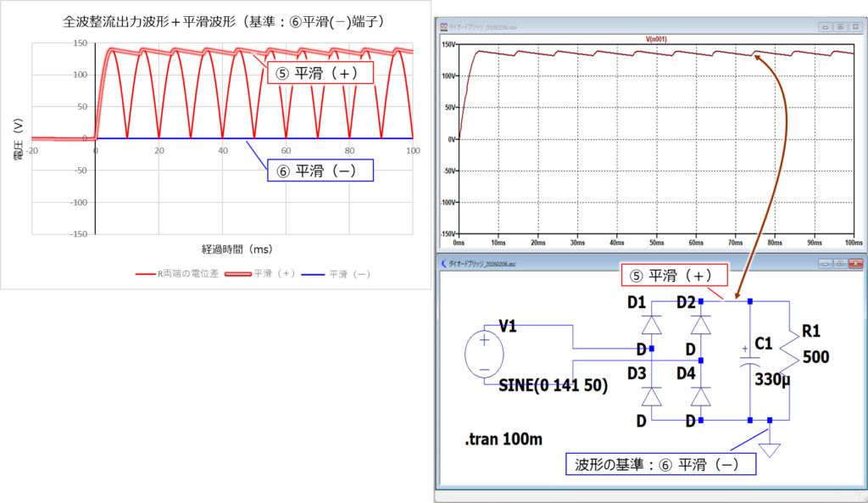Click the 330µ capacitor value text
Image resolution: width=868 pixels, height=503 pixels.
click(772, 378)
